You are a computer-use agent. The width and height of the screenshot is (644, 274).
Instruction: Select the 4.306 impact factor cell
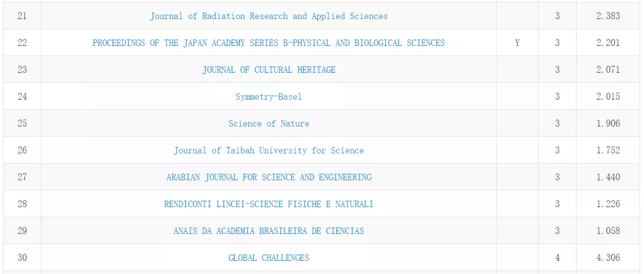[x=608, y=258]
